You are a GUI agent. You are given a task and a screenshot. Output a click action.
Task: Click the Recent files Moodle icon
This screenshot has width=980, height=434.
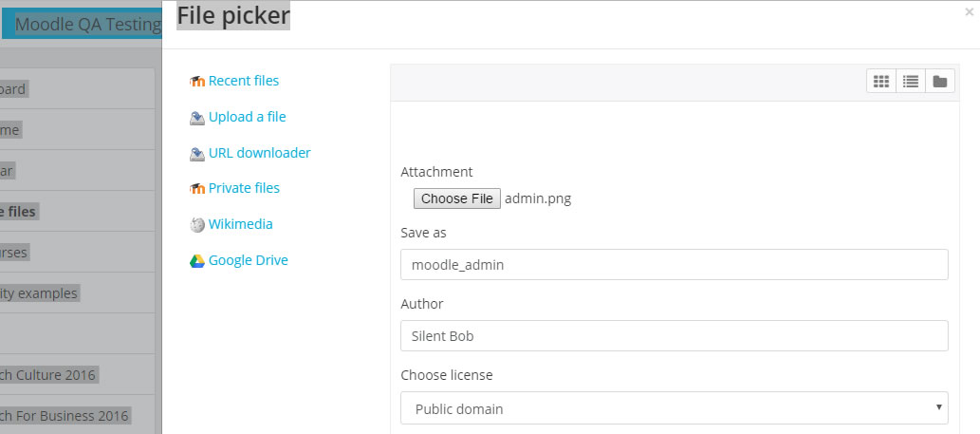point(197,82)
